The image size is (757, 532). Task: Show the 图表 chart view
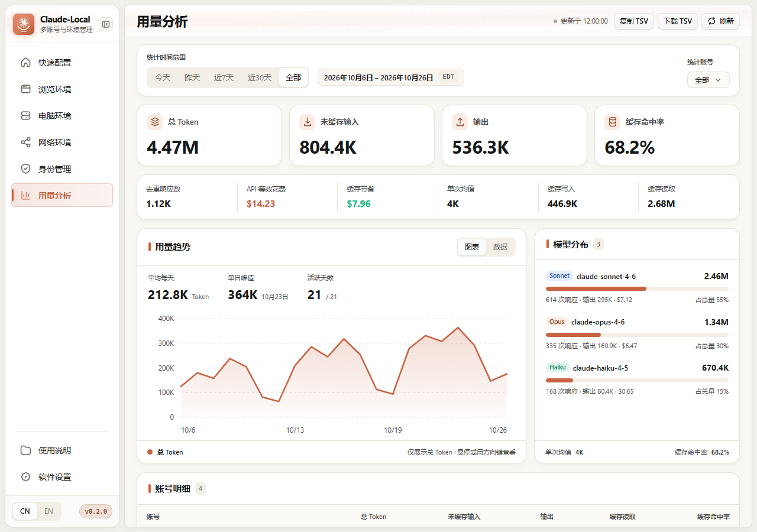[472, 247]
